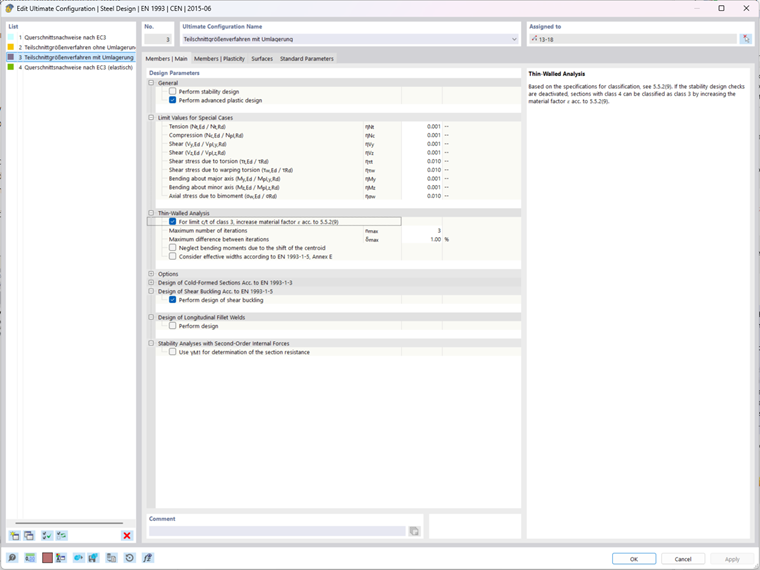Click the red X delete icon

tap(127, 536)
